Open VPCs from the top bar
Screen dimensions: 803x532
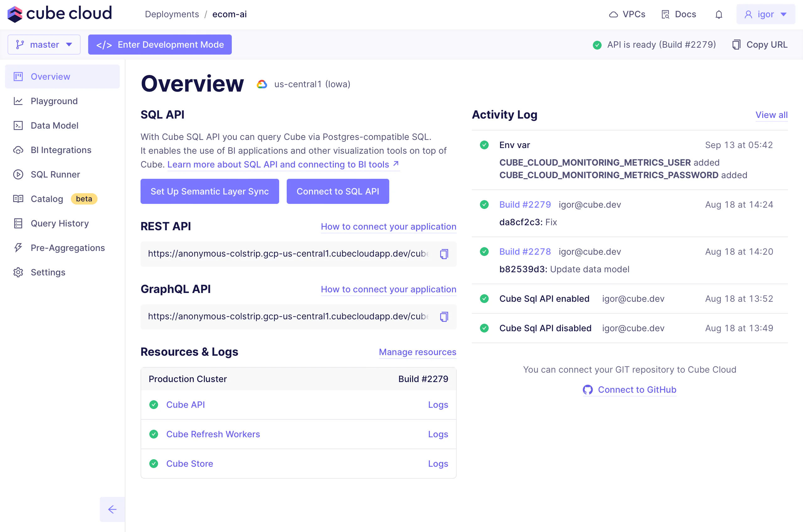coord(627,14)
